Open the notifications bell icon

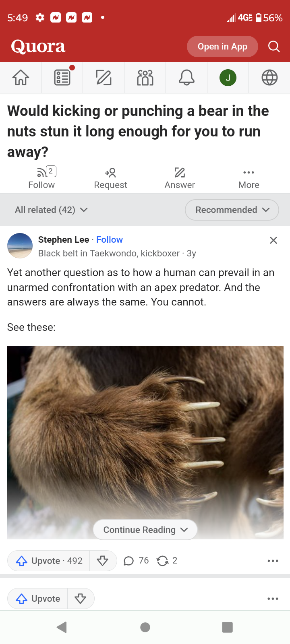coord(186,77)
